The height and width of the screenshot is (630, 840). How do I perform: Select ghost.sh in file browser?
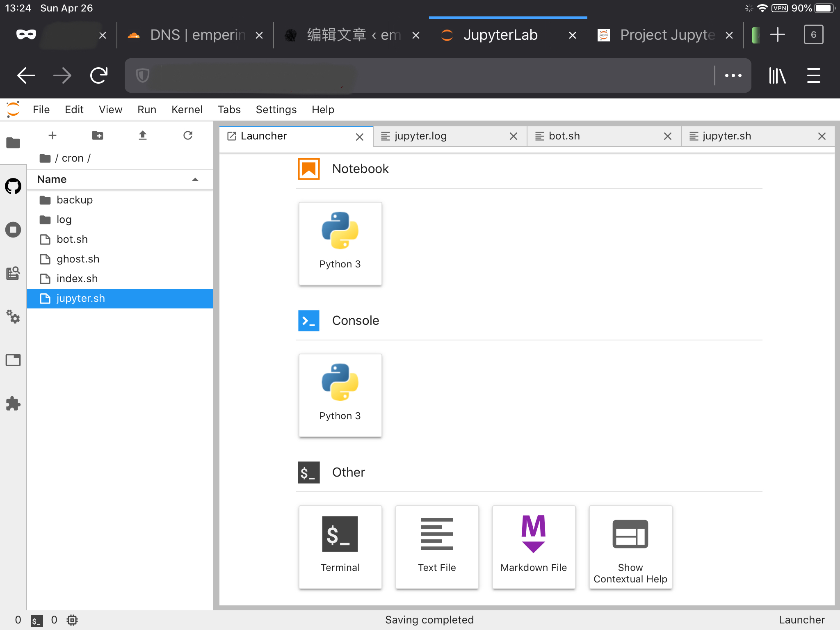point(120,259)
